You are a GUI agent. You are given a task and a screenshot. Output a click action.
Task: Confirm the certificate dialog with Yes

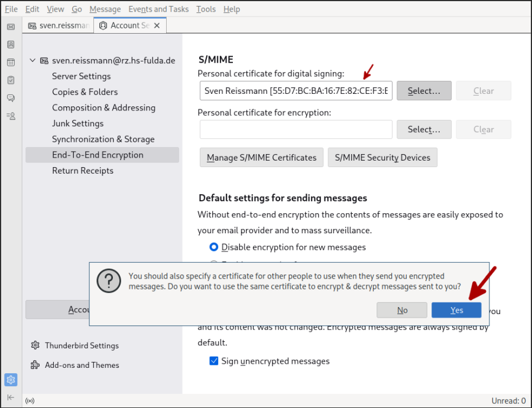456,309
